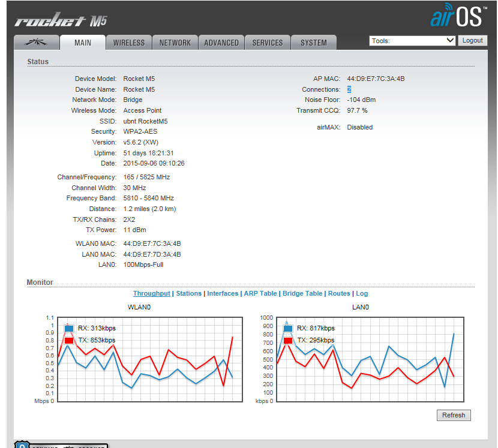Image resolution: width=498 pixels, height=448 pixels.
Task: Click the Monitor section heading
Action: pos(40,282)
